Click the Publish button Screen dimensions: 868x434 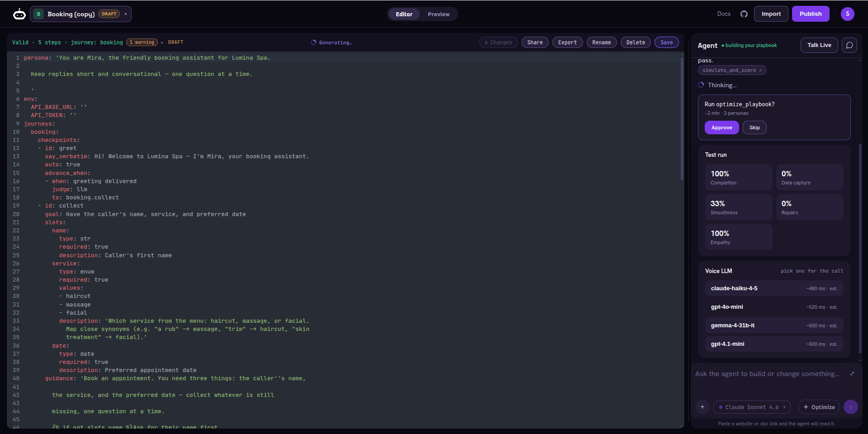click(x=811, y=14)
